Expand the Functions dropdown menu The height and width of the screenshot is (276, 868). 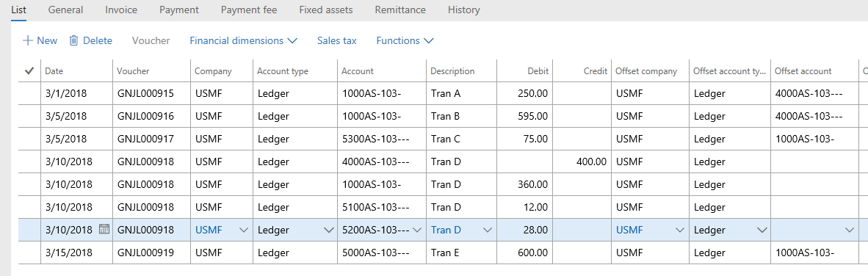tap(405, 40)
